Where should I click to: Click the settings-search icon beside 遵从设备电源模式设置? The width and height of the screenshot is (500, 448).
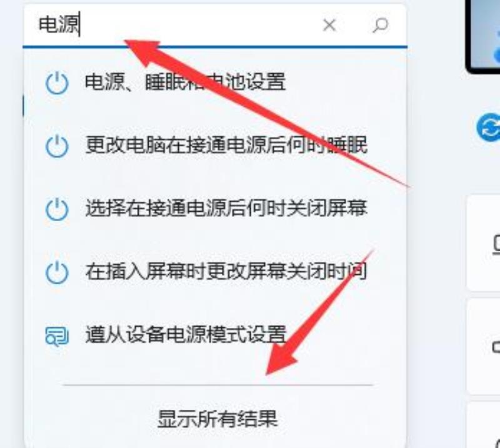coord(57,336)
